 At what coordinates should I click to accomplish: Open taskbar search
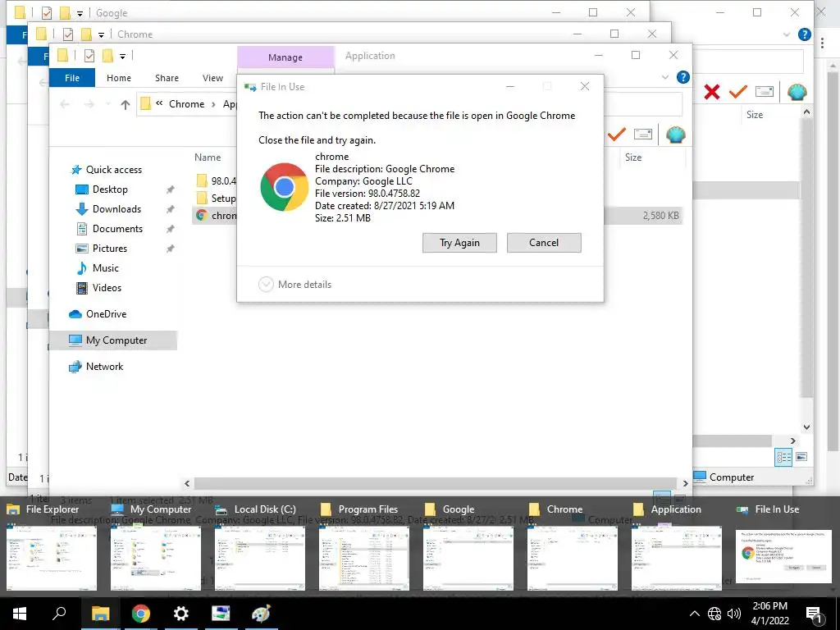pos(59,614)
